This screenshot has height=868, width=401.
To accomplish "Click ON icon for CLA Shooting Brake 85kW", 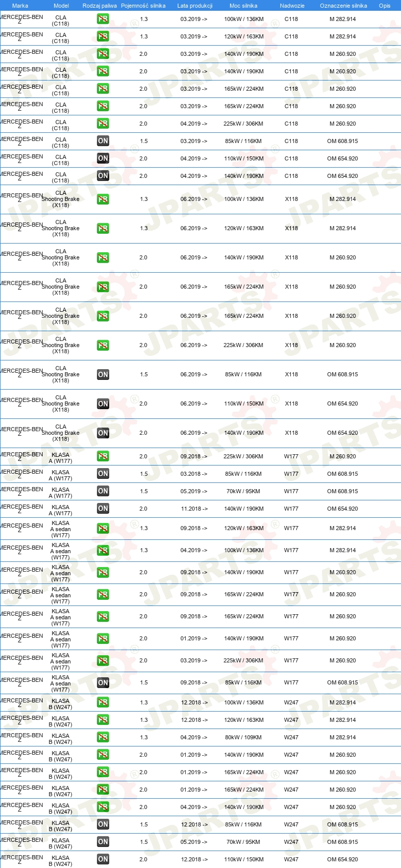I will pyautogui.click(x=103, y=375).
